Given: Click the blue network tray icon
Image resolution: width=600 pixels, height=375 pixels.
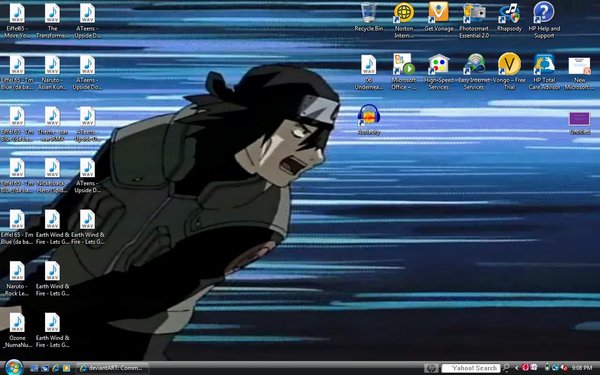Looking at the screenshot, I should [x=556, y=368].
